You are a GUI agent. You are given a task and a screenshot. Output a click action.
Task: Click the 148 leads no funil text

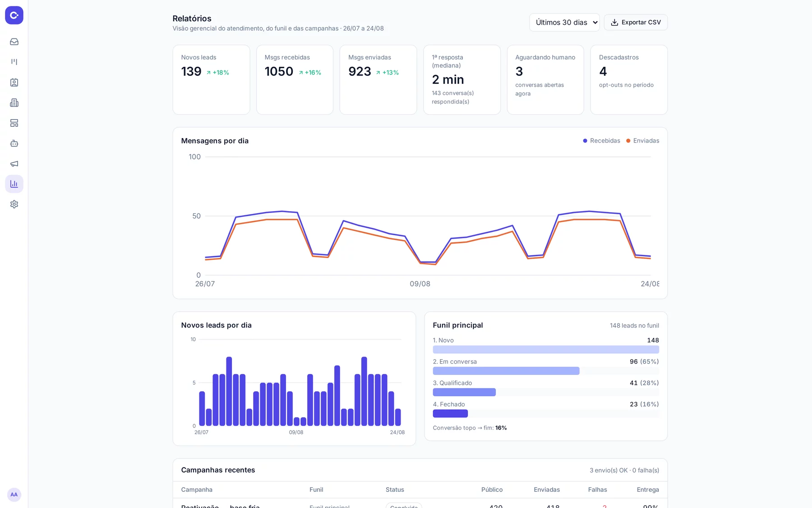[x=634, y=326]
